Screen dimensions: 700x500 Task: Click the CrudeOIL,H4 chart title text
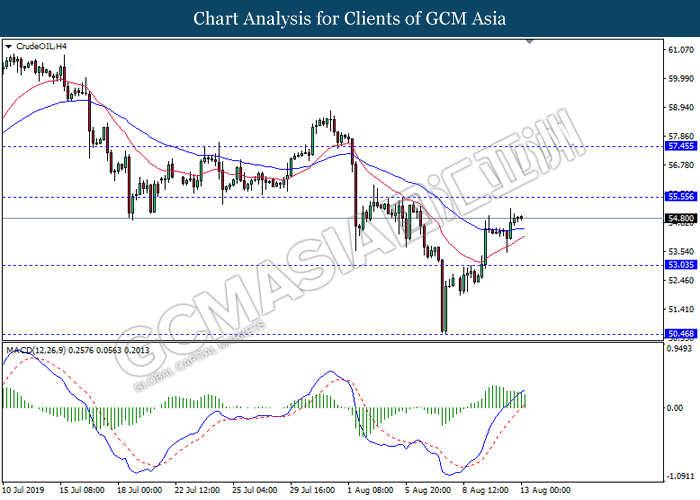(42, 46)
